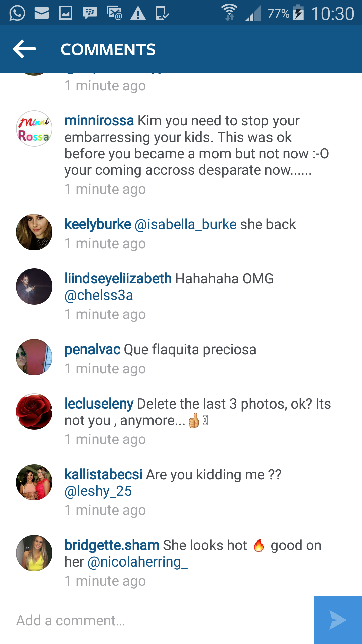The width and height of the screenshot is (362, 644).
Task: Open penalvac username link
Action: pyautogui.click(x=93, y=350)
